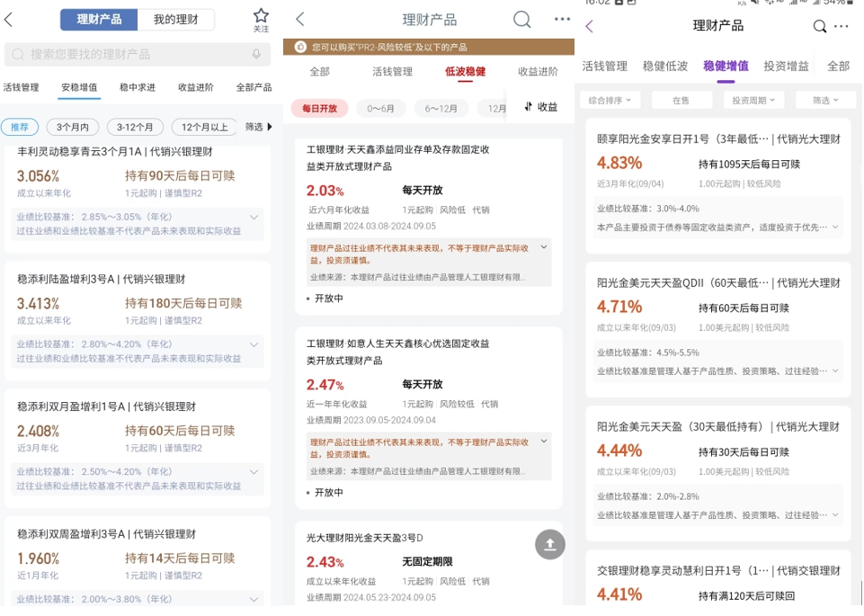Click the three-dot menu on the purple screen
Viewport: 864px width, 616px height.
[x=842, y=26]
